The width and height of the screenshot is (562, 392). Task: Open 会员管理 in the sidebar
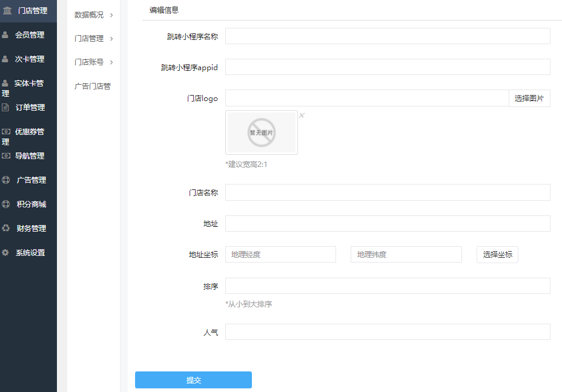28,34
